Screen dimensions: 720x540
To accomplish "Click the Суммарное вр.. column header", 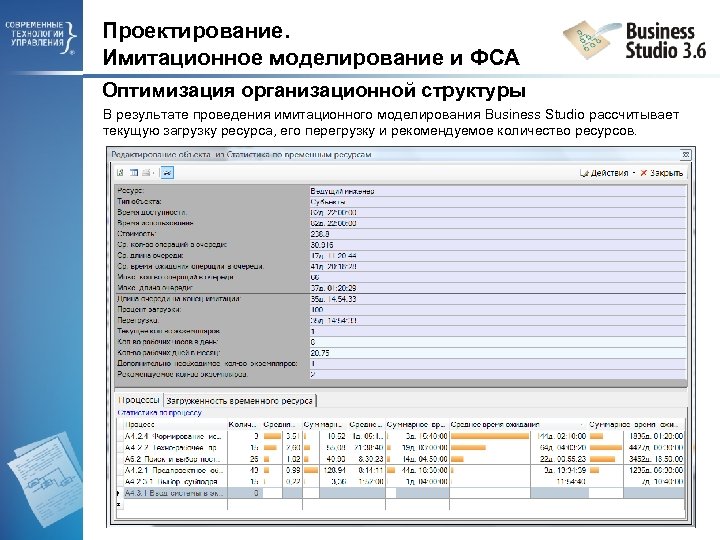I will tap(417, 425).
